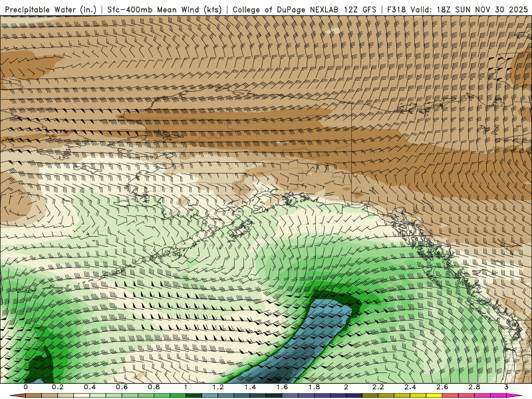Click the "Precipitable Water (in.)" title text
532x399 pixels.
pyautogui.click(x=51, y=9)
